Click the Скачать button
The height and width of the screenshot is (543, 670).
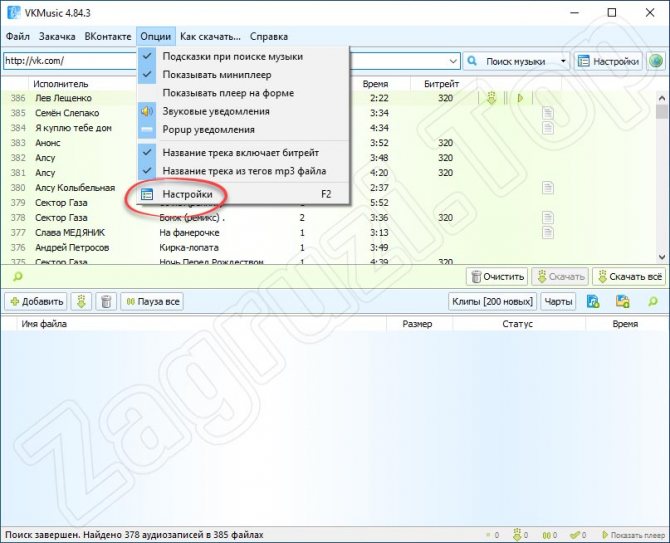point(560,277)
